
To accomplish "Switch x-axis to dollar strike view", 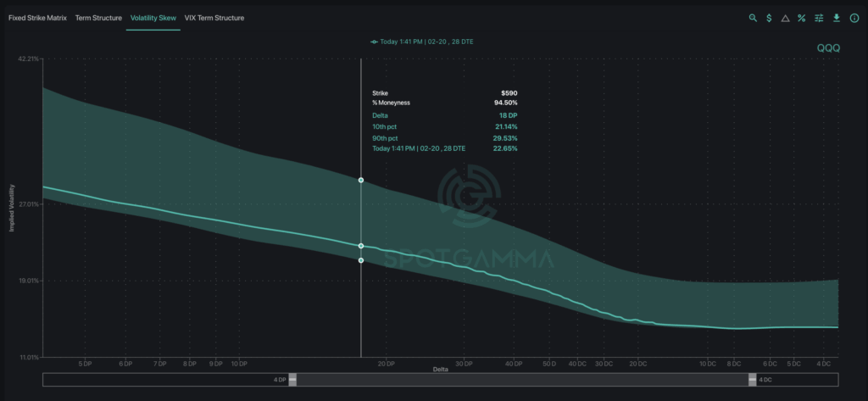I will pos(769,18).
